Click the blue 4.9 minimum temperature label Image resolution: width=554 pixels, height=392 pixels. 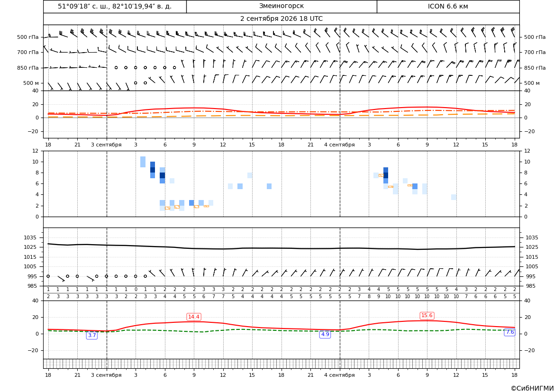point(325,334)
